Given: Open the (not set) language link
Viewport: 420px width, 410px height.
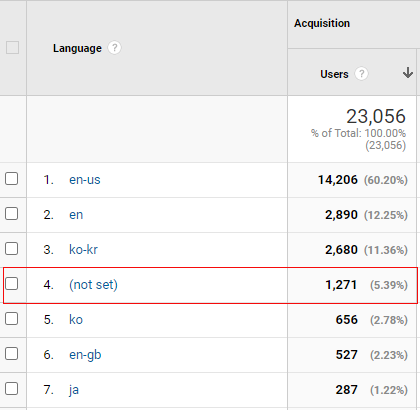Looking at the screenshot, I should (x=93, y=285).
